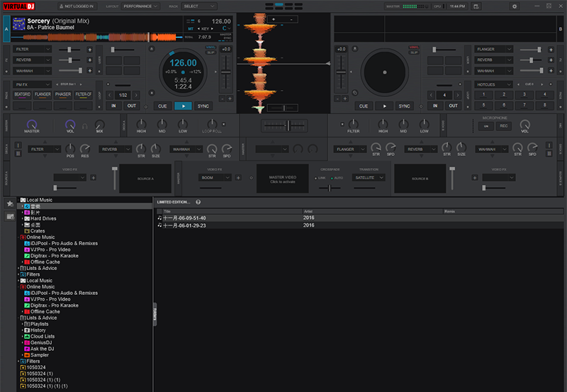
Task: Click microphone VOL knob
Action: [x=524, y=124]
